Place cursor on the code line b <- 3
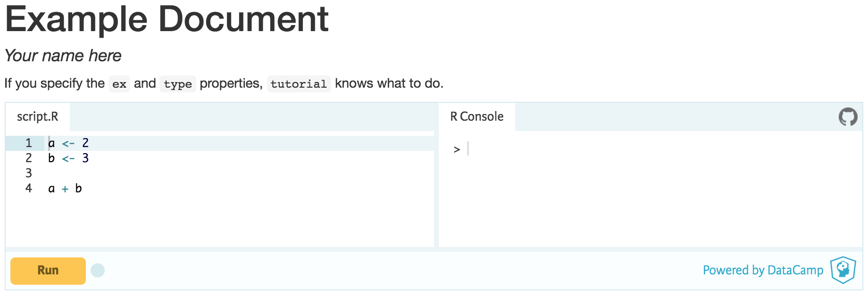868x297 pixels. [67, 158]
